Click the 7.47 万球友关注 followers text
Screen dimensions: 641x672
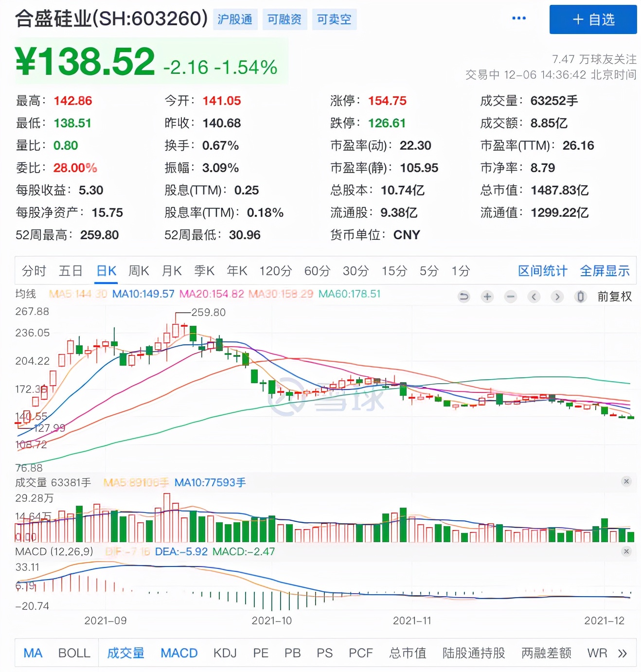(x=594, y=59)
